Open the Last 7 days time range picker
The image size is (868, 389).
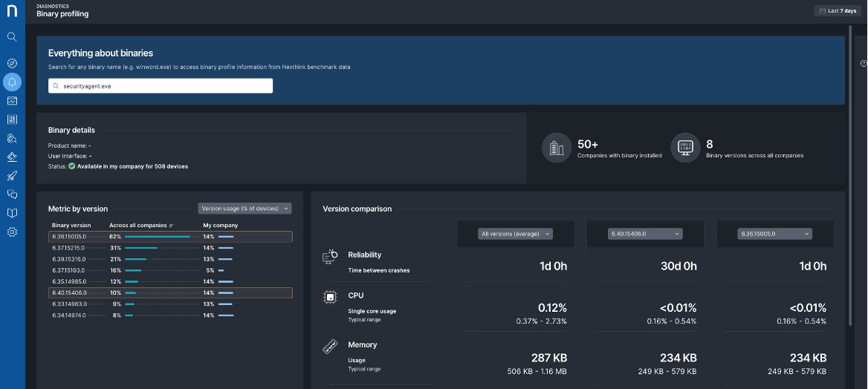(x=836, y=11)
